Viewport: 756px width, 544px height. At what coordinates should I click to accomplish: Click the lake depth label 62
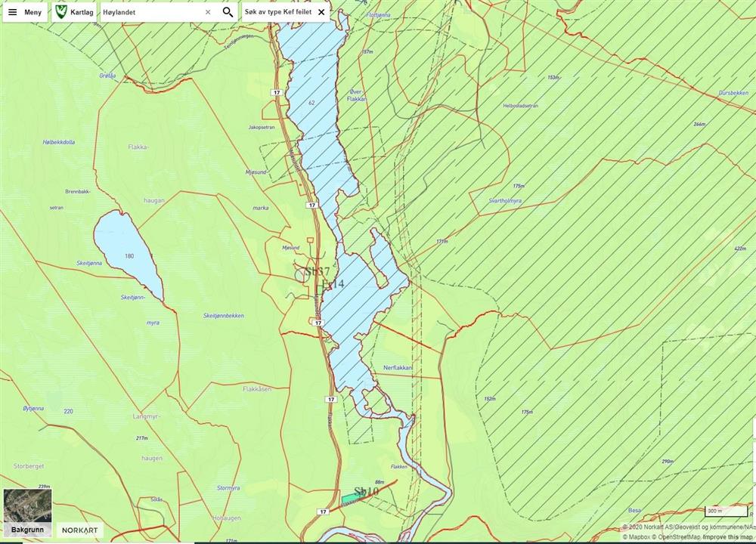pos(311,102)
